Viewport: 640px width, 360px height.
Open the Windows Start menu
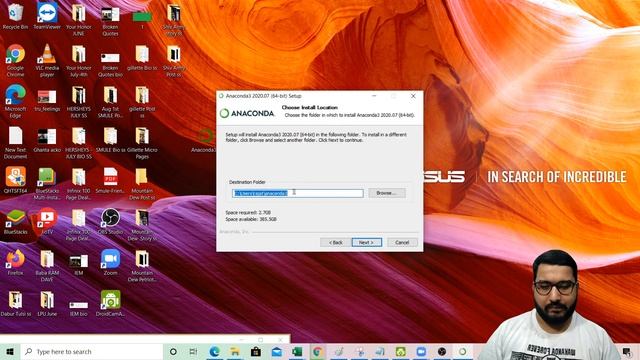(x=10, y=351)
